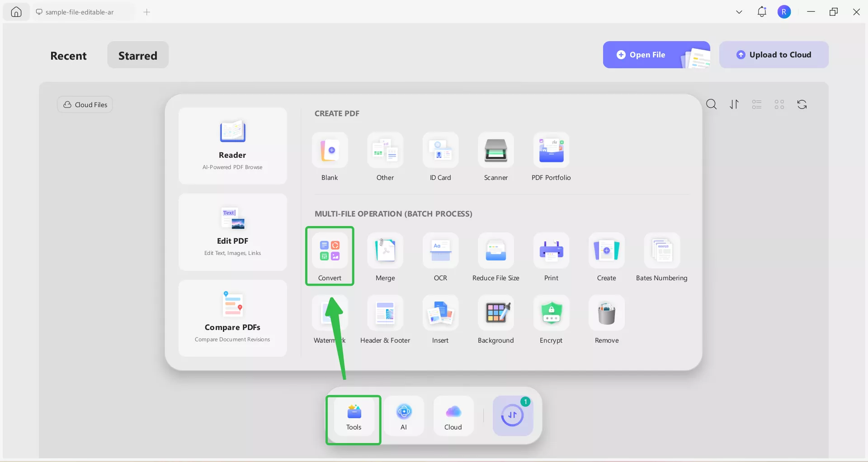868x462 pixels.
Task: Open the batch Remove tool
Action: (x=607, y=319)
